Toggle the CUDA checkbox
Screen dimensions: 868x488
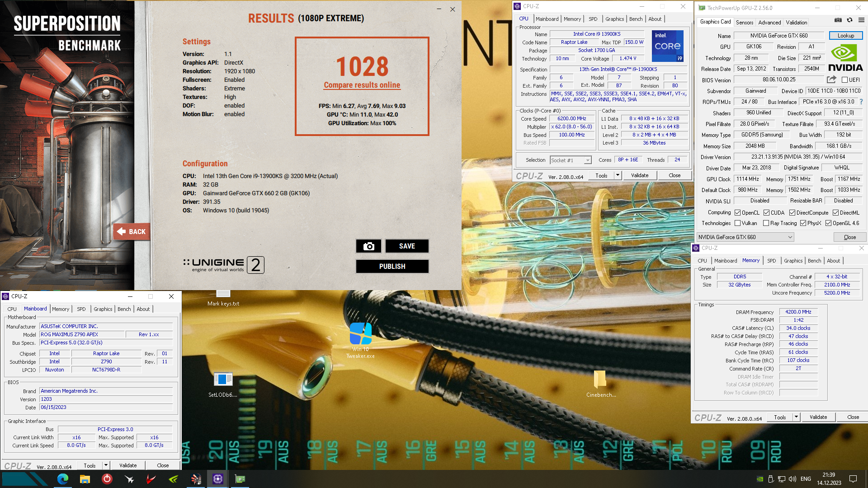[766, 213]
